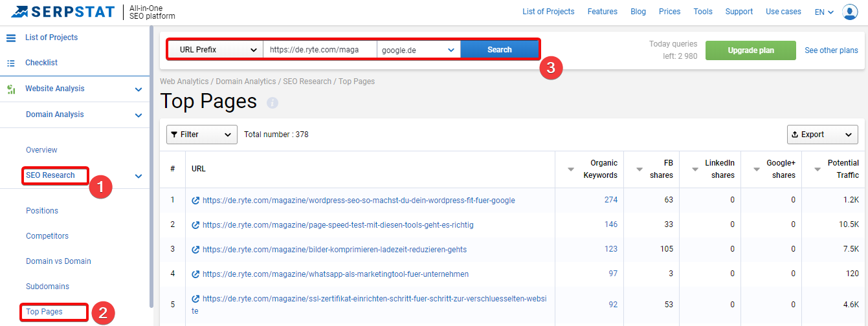
Task: Sort by Google+ shares column arrow
Action: point(757,169)
